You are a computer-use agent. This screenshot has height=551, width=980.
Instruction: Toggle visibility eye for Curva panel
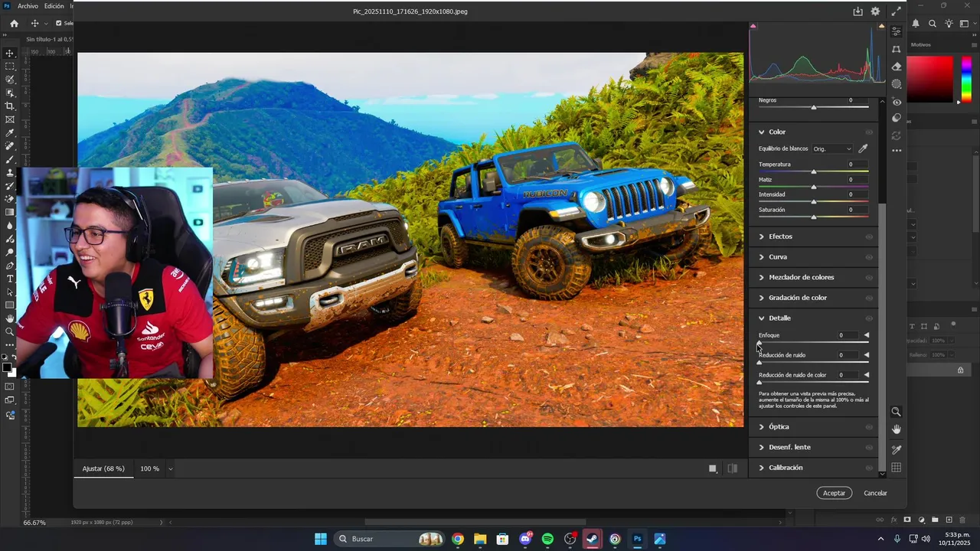pyautogui.click(x=869, y=257)
